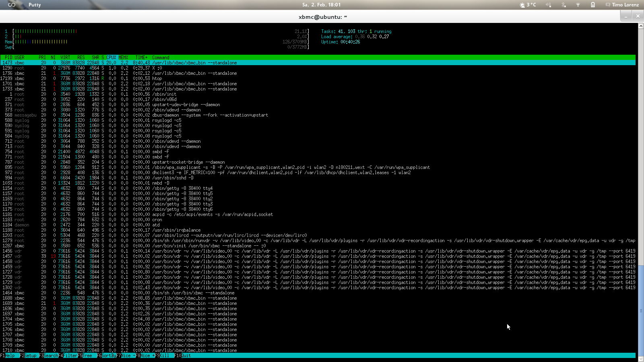Select F3 Search in the htop footer

(x=49, y=356)
